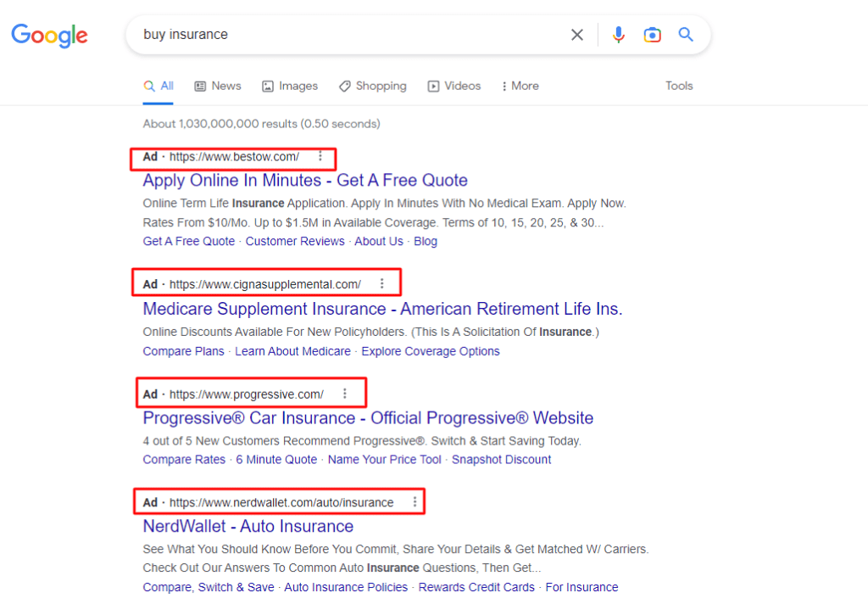
Task: Open Bestow 'Customer Reviews' sitelink
Action: coord(295,241)
